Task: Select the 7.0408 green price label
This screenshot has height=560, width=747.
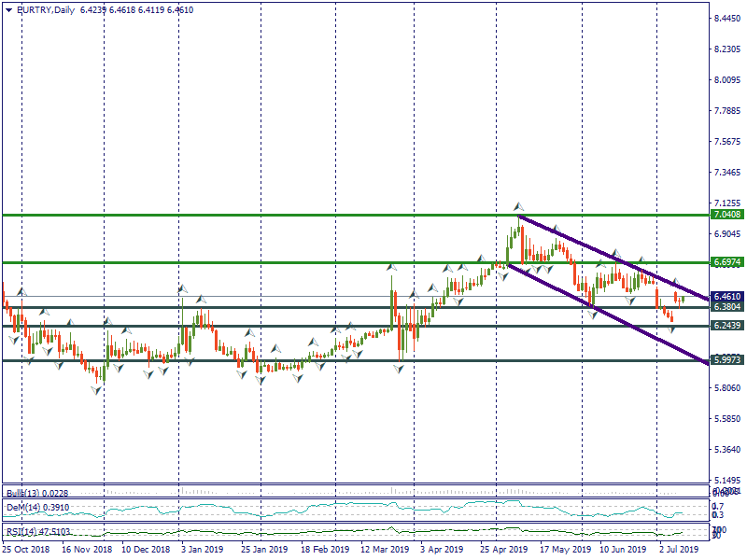Action: coord(726,215)
